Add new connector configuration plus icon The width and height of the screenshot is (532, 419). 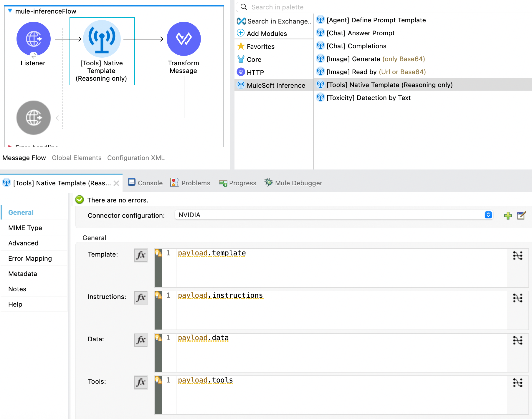[x=508, y=216]
